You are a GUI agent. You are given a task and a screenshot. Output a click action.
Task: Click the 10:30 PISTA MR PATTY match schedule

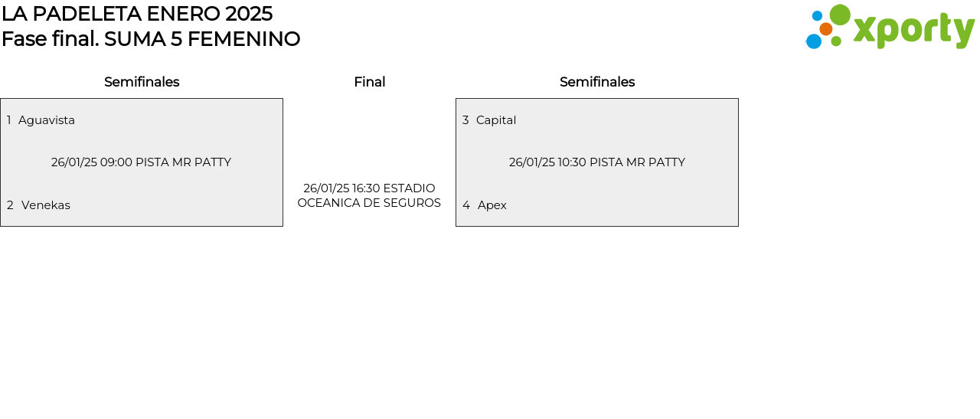pyautogui.click(x=596, y=162)
